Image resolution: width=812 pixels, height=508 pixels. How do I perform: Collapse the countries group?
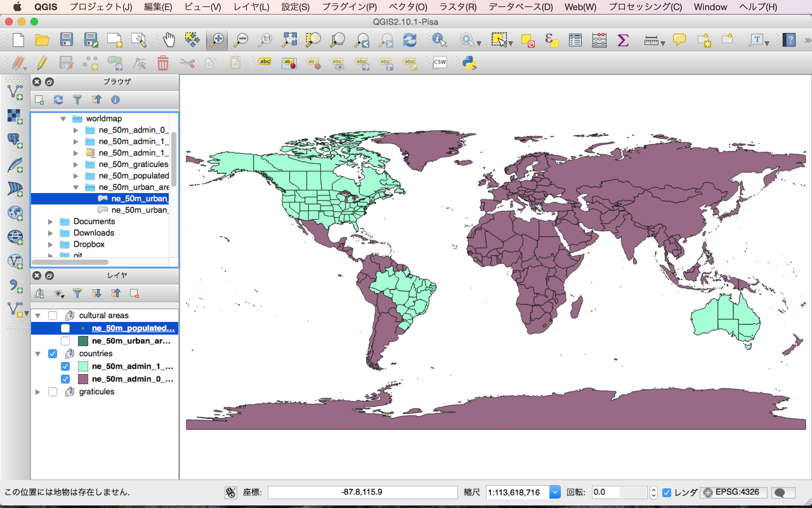point(38,354)
